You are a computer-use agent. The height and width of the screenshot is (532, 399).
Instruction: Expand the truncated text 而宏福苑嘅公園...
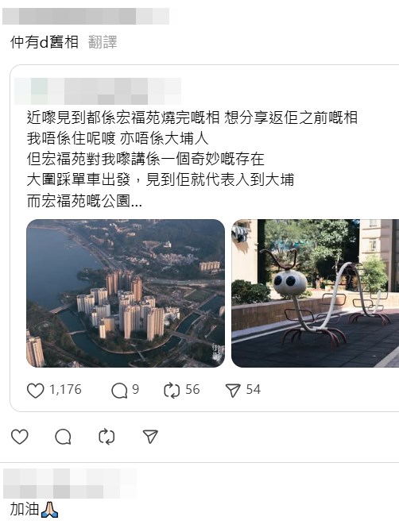84,201
